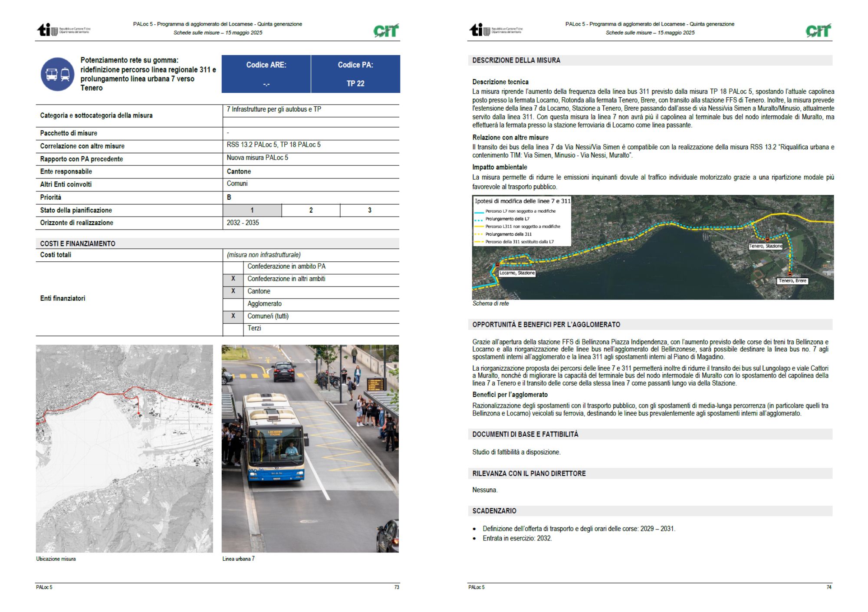Click the Linea urbana 7 bus photo

coord(310,448)
